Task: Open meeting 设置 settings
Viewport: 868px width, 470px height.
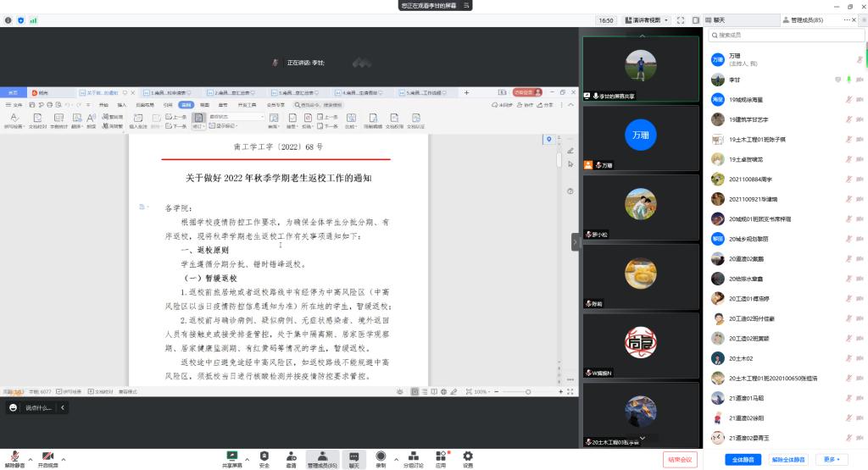Action: [x=467, y=456]
